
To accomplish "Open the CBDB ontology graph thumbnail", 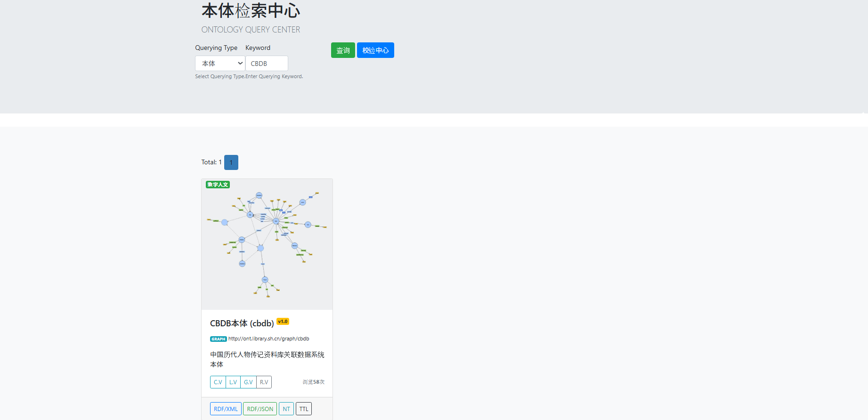I will pyautogui.click(x=267, y=245).
